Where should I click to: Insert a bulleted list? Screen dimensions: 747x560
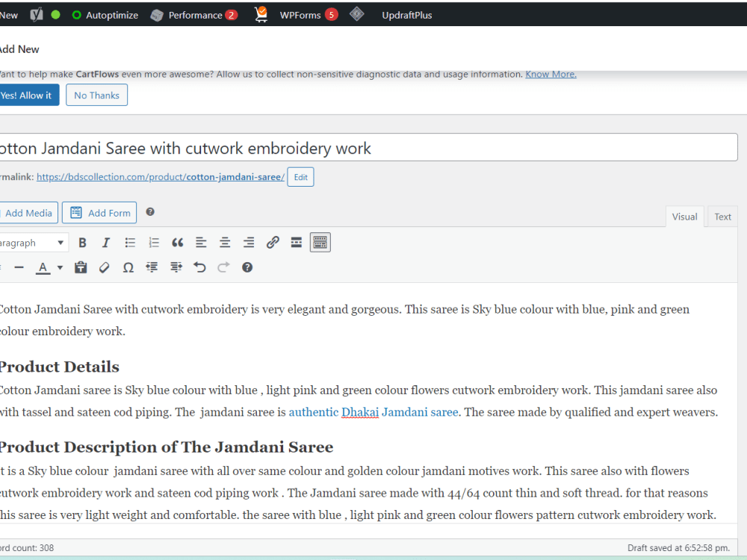point(130,243)
